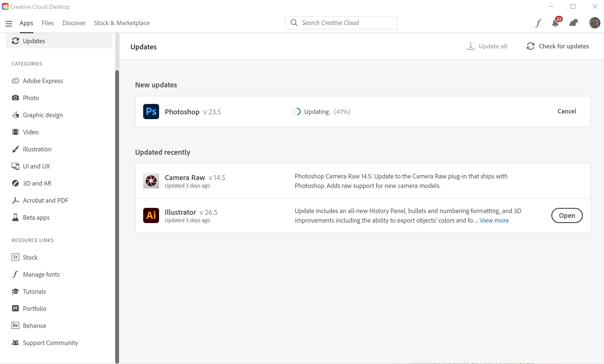Open notifications bell with 22 badge

555,23
